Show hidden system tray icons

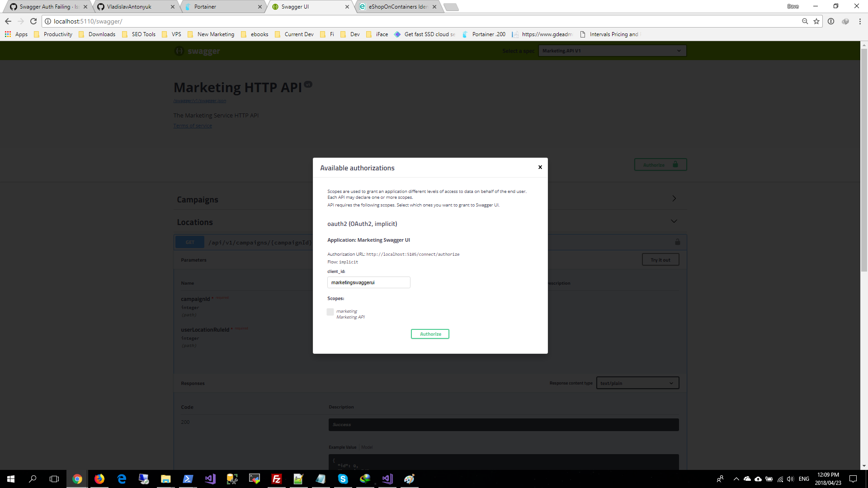[736, 479]
